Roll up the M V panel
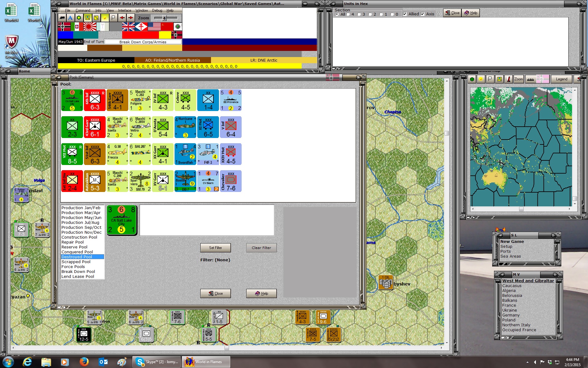The width and height of the screenshot is (588, 368). [503, 274]
